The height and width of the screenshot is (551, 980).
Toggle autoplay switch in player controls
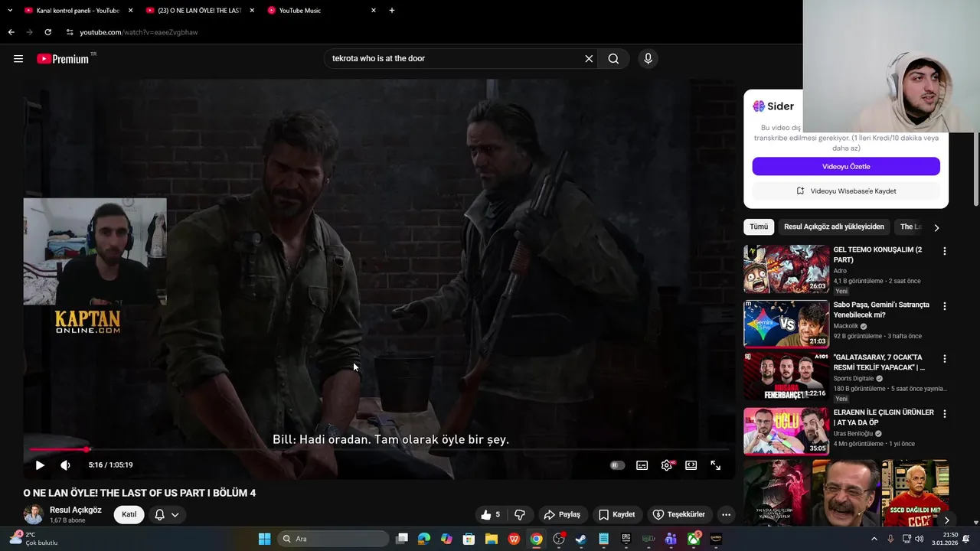(x=617, y=465)
